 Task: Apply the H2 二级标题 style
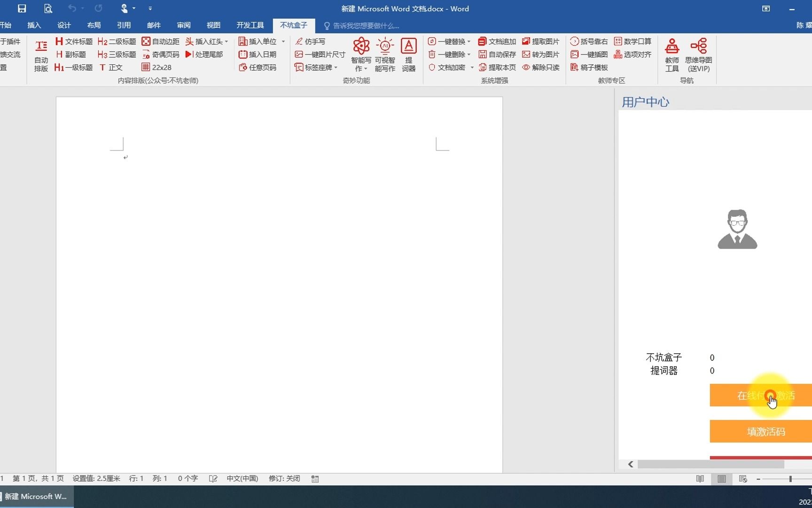click(117, 41)
